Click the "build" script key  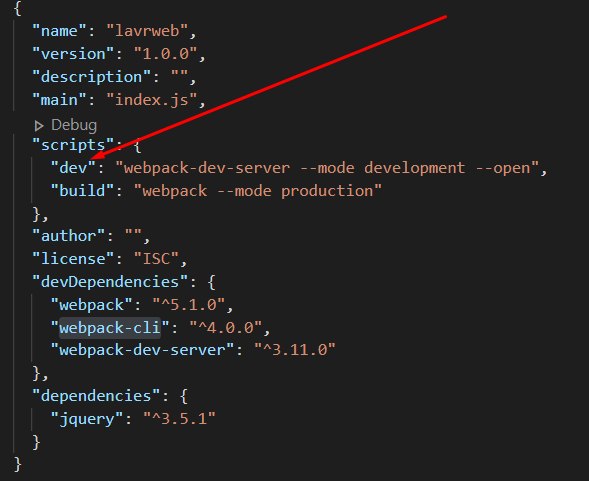click(82, 191)
